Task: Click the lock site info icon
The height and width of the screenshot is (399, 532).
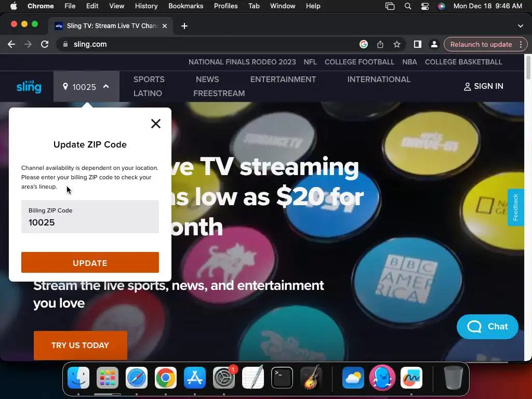Action: coord(65,45)
